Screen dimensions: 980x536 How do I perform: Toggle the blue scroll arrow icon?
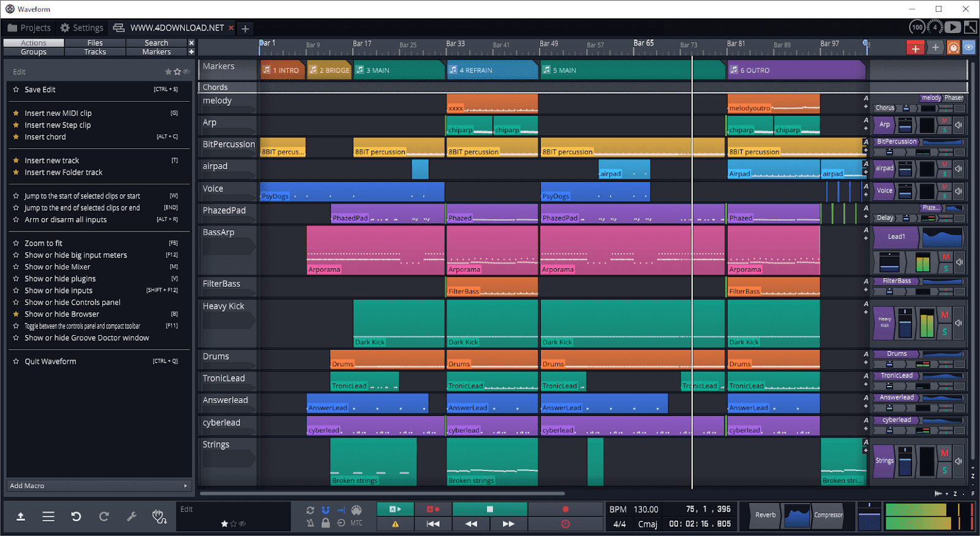point(341,510)
